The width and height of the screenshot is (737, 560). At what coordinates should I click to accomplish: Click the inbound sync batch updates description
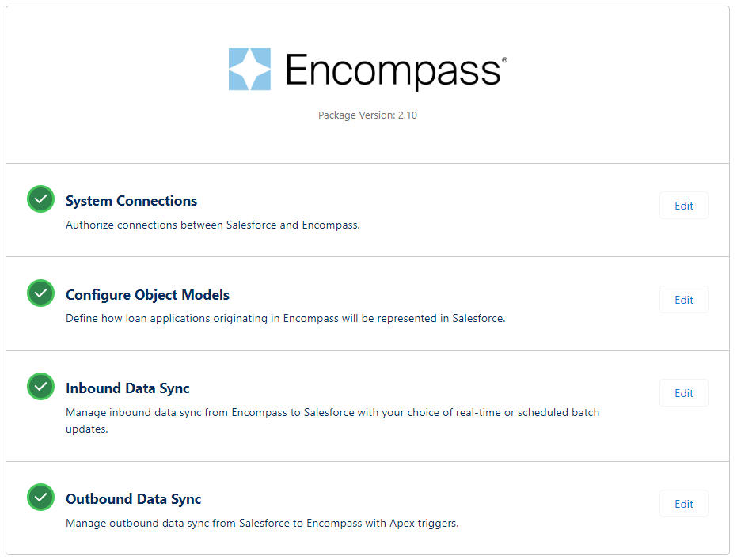(x=332, y=421)
